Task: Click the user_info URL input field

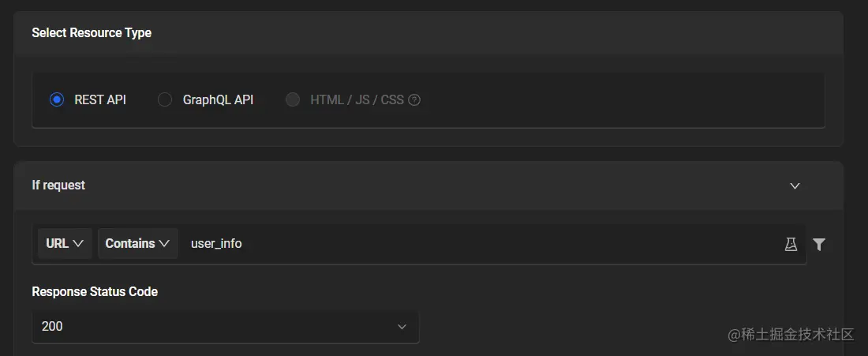Action: click(473, 244)
